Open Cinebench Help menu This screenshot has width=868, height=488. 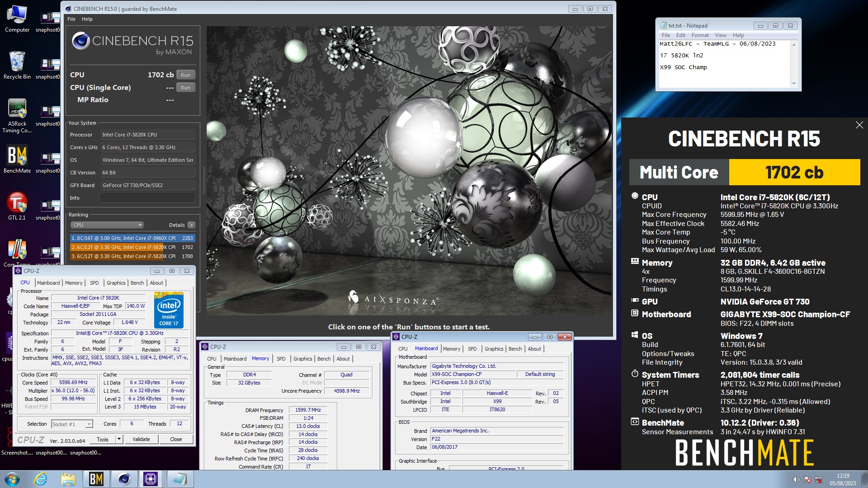click(87, 19)
